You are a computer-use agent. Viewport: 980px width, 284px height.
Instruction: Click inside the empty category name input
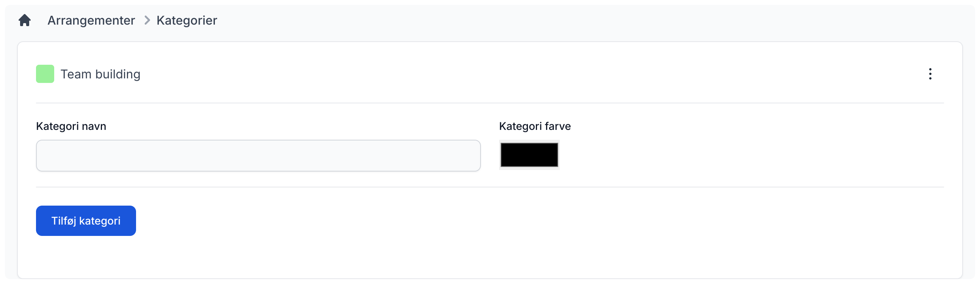click(258, 156)
